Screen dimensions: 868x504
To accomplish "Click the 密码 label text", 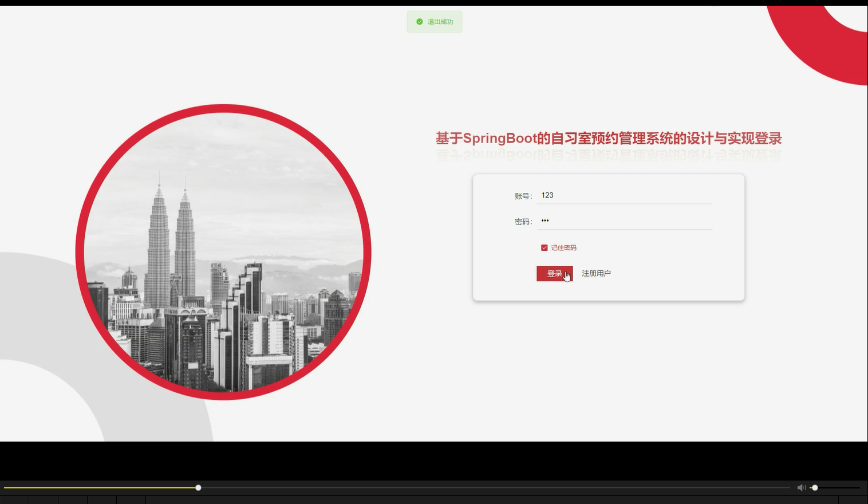I will [x=523, y=222].
